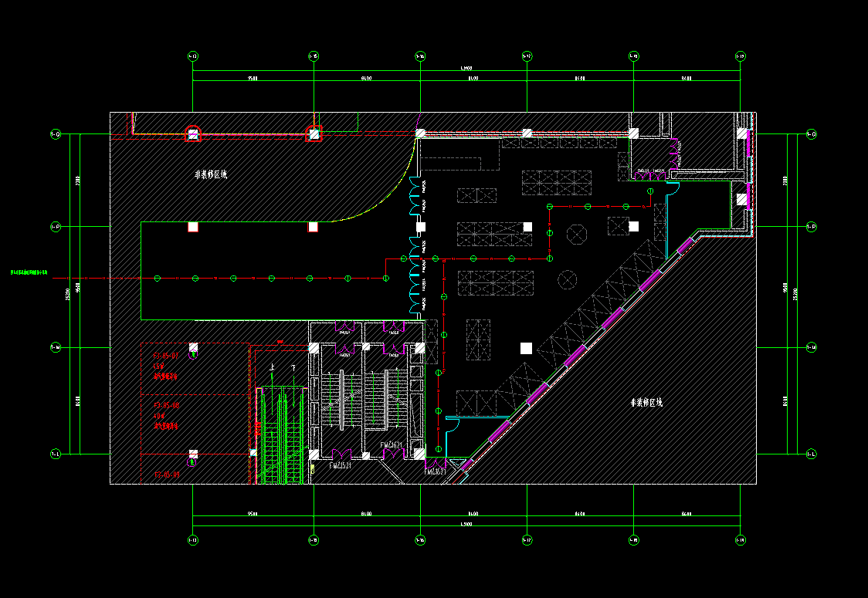The image size is (868, 598).
Task: Select the small yellow marker left of FM乙1521
Action: coord(312,468)
